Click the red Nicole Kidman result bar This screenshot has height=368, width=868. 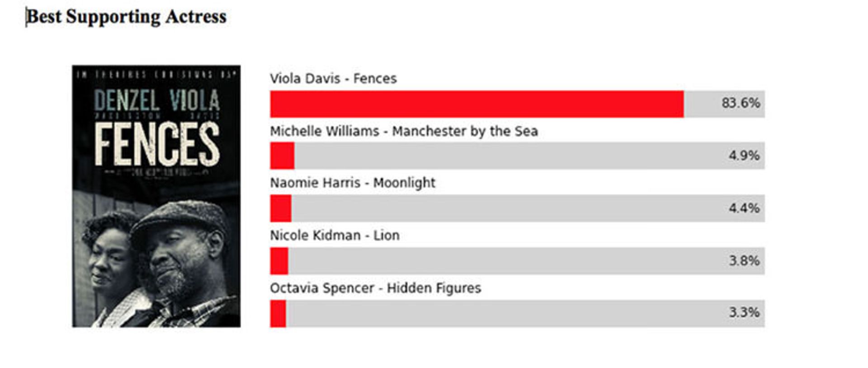point(279,261)
